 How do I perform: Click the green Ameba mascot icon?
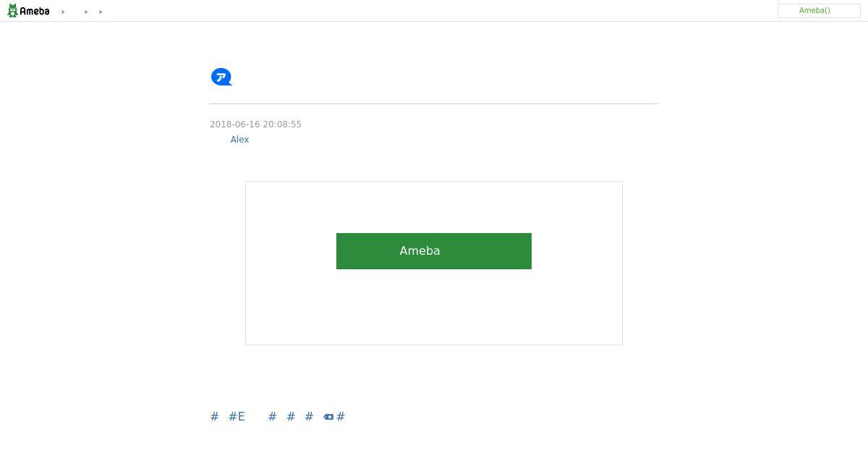[12, 11]
